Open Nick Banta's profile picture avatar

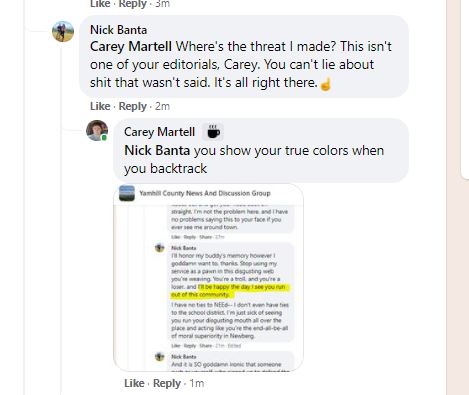(x=63, y=32)
